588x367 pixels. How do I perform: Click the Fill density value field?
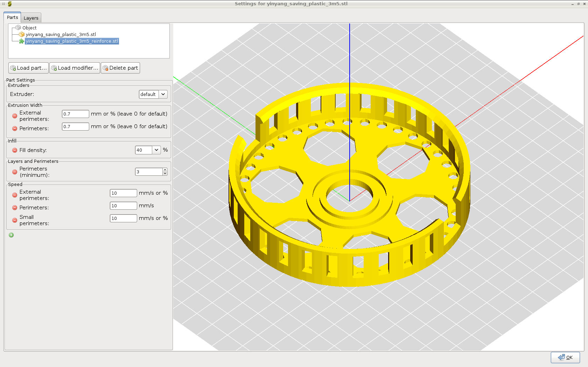tap(144, 150)
